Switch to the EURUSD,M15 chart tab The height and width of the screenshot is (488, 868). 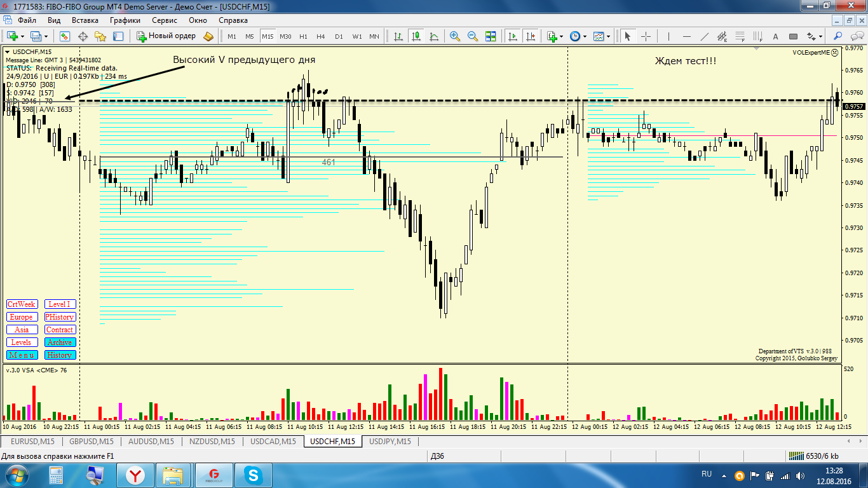click(x=32, y=442)
